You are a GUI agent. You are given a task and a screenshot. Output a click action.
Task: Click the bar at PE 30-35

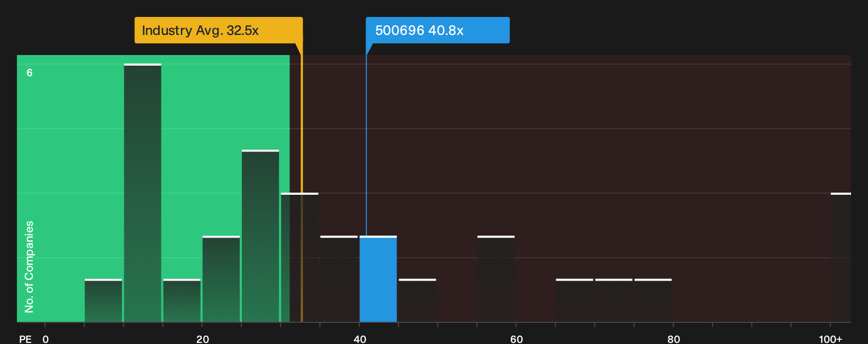pyautogui.click(x=300, y=257)
